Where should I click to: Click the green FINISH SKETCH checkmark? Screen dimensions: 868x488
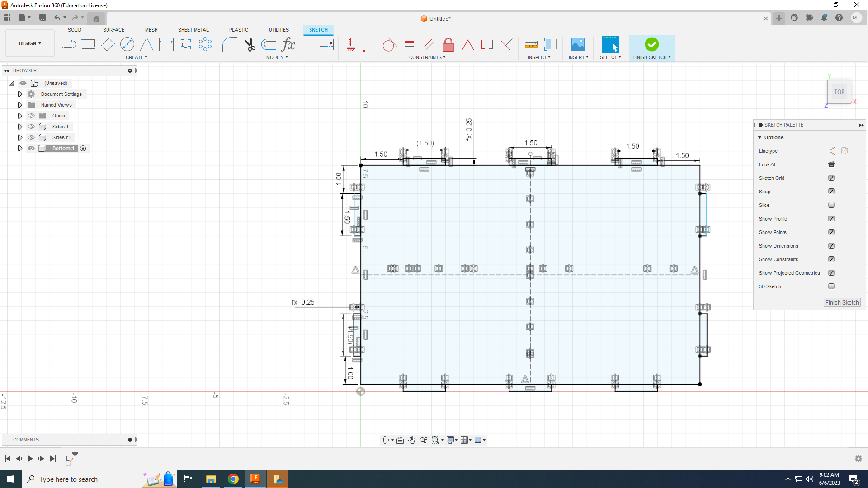coord(651,44)
